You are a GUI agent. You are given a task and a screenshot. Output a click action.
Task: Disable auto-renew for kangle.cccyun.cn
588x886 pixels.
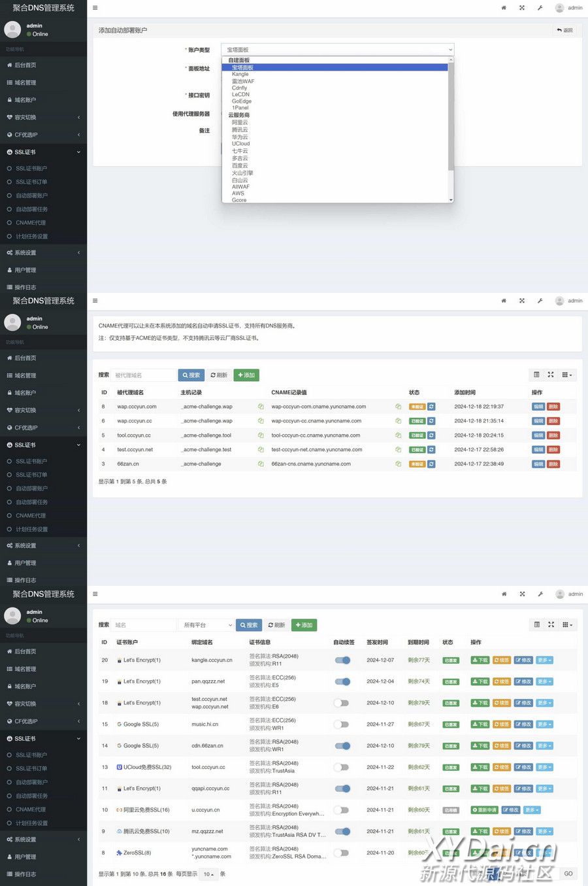coord(342,660)
